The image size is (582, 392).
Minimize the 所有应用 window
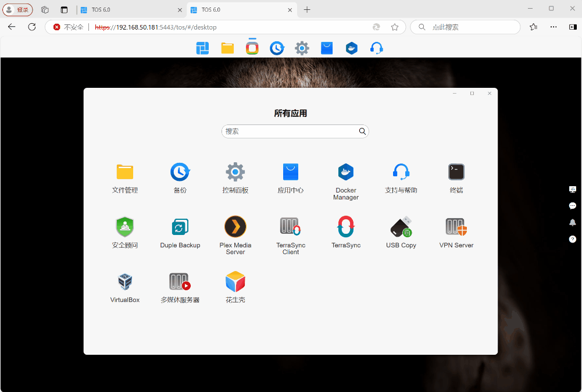tap(454, 93)
